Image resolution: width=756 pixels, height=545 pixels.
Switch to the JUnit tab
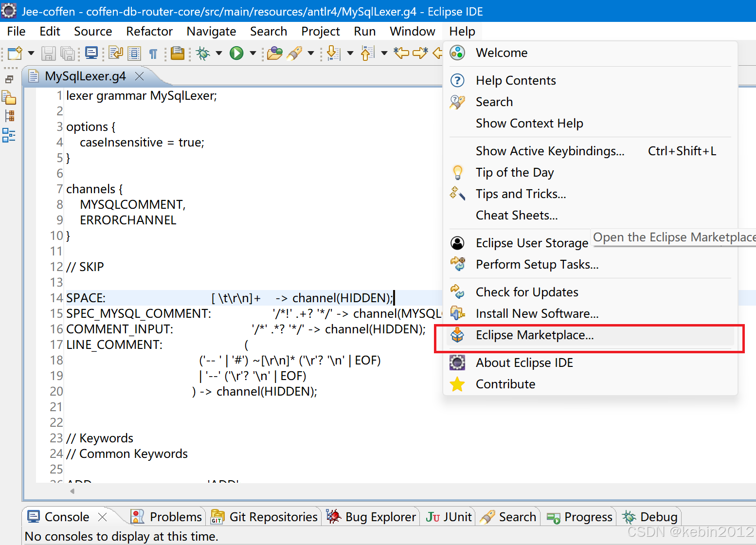[x=449, y=517]
